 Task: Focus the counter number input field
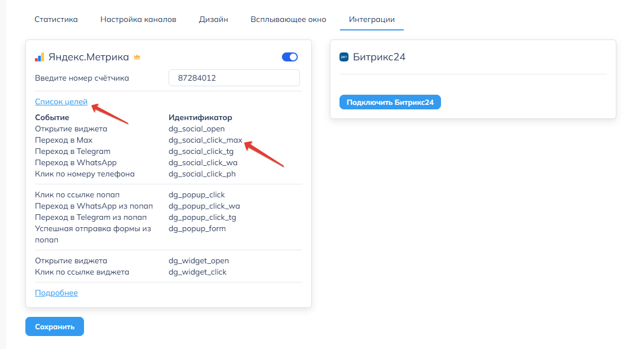[234, 78]
